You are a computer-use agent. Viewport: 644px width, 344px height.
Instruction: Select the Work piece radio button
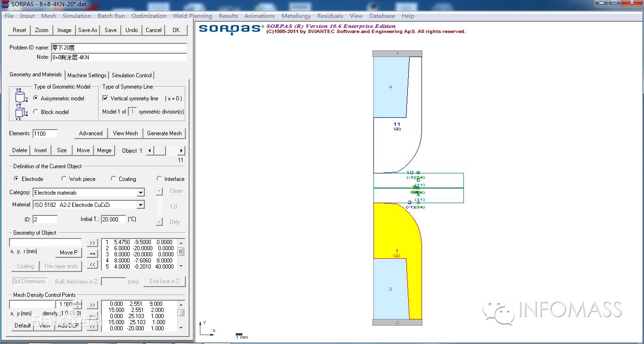(64, 179)
